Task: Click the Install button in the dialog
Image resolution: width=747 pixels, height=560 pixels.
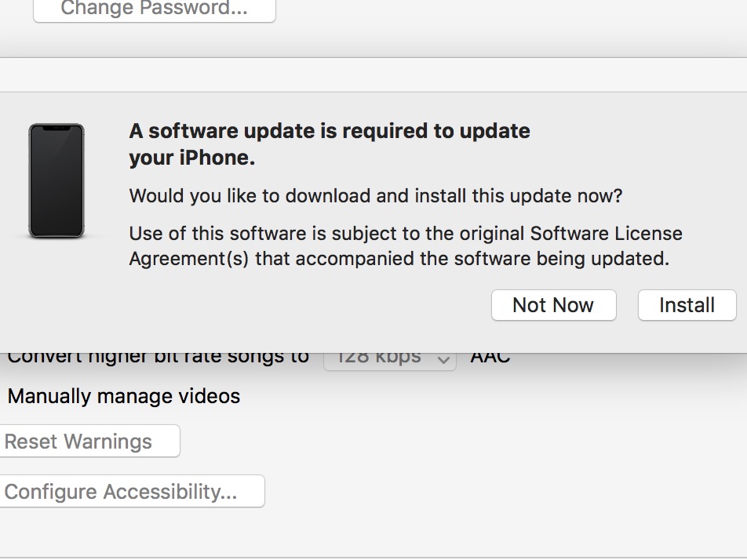Action: (x=687, y=305)
